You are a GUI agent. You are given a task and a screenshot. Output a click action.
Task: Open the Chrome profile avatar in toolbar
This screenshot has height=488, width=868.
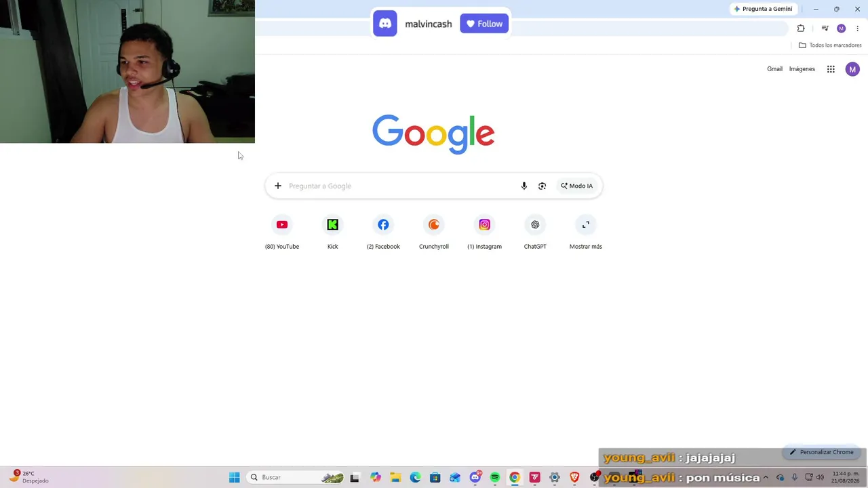842,28
